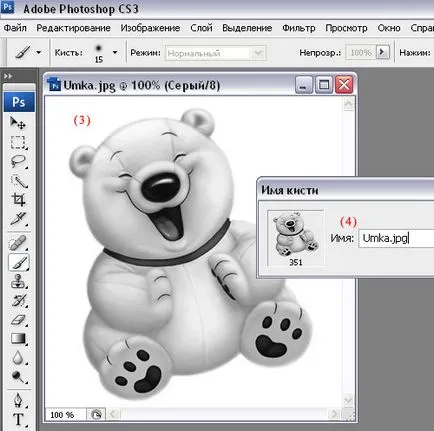Open the tool preset picker dropdown

(x=39, y=52)
